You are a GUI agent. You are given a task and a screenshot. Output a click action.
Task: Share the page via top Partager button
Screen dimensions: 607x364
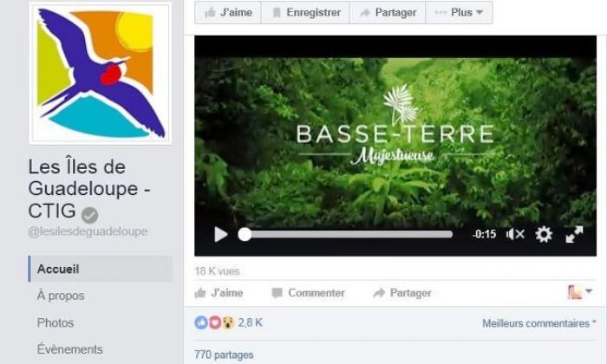click(x=388, y=12)
